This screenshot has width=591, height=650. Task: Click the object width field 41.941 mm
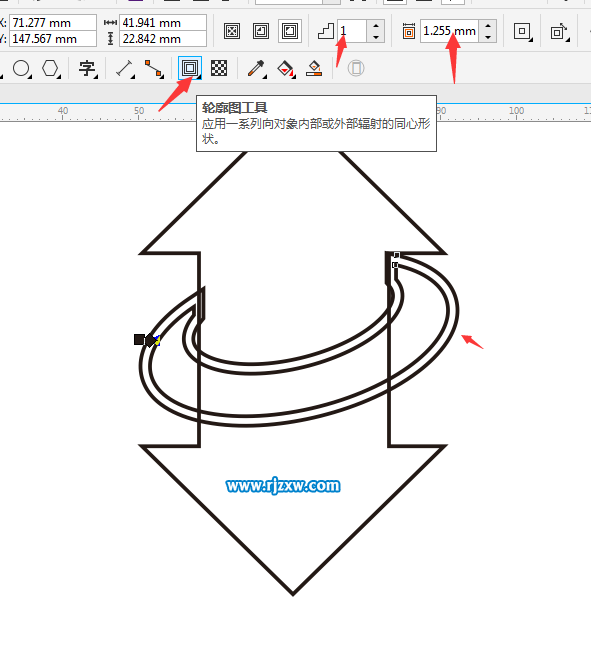coord(162,23)
